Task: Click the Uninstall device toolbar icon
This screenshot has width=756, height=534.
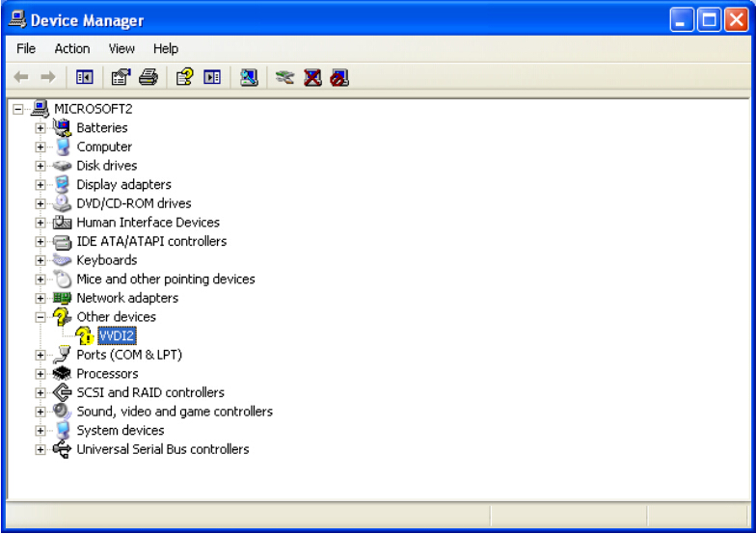Action: [x=312, y=77]
